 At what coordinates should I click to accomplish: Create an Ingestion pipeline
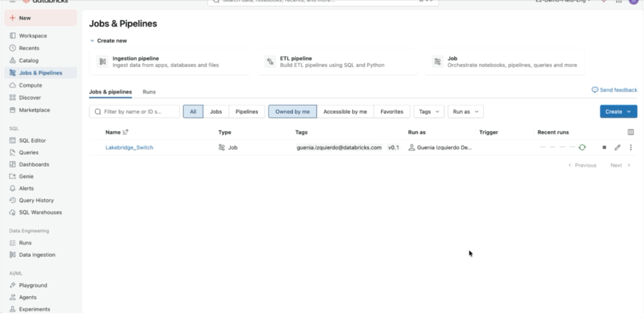[x=169, y=61]
